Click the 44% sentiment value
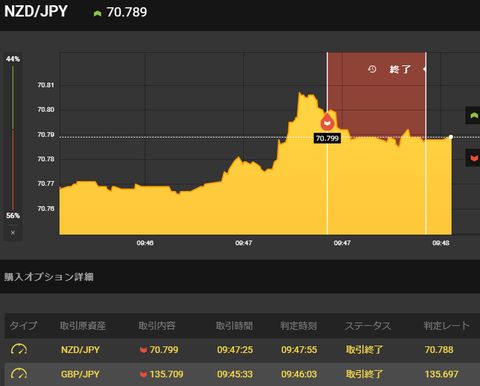This screenshot has height=386, width=480. click(13, 59)
